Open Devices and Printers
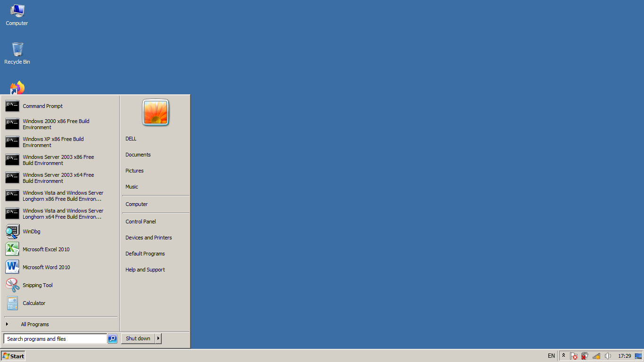Viewport: 644px width, 362px height. click(x=156, y=238)
